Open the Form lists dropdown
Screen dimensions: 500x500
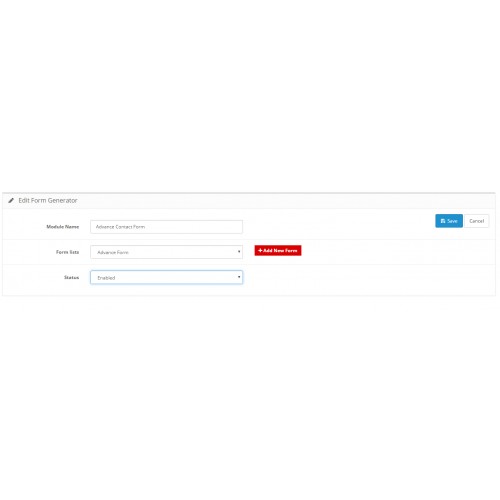click(166, 252)
